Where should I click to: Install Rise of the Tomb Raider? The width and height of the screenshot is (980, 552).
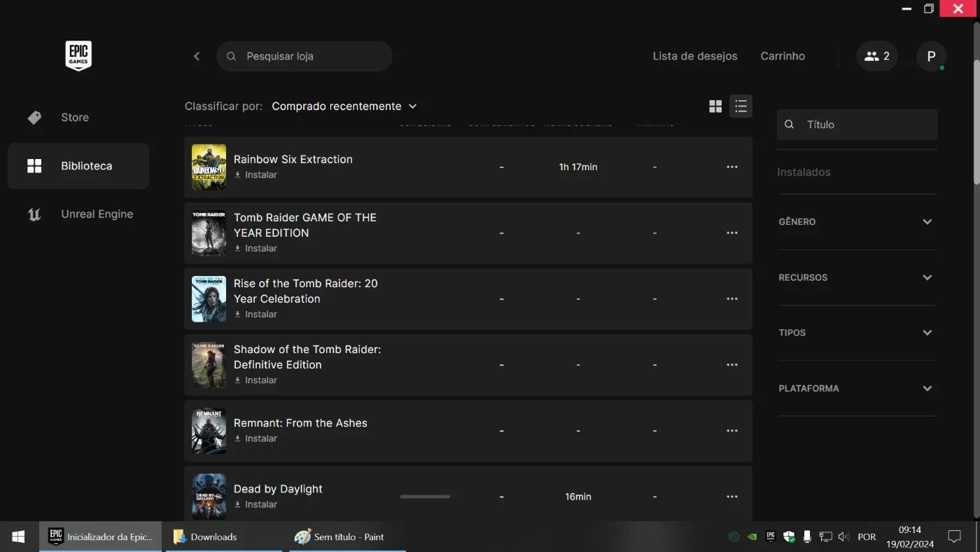pos(255,315)
